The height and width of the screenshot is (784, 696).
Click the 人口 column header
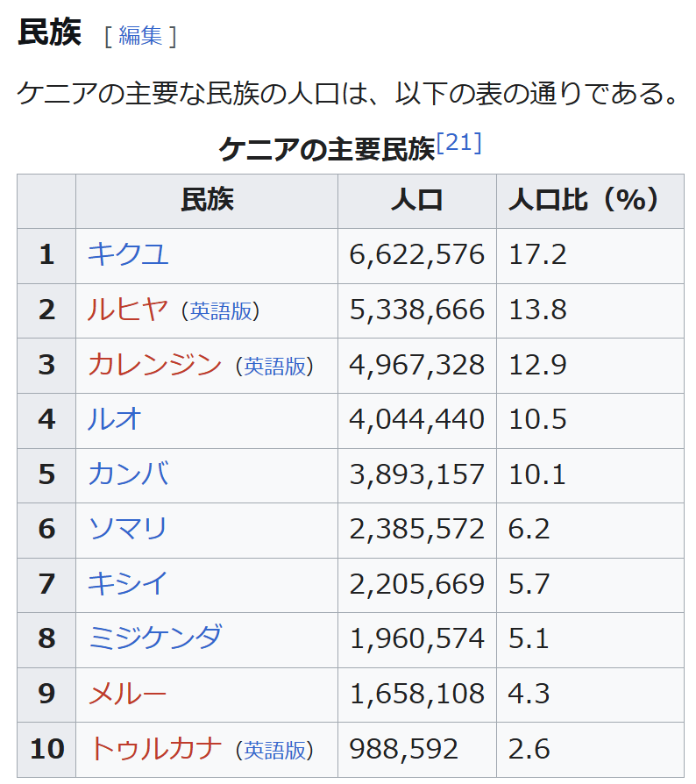[x=416, y=201]
